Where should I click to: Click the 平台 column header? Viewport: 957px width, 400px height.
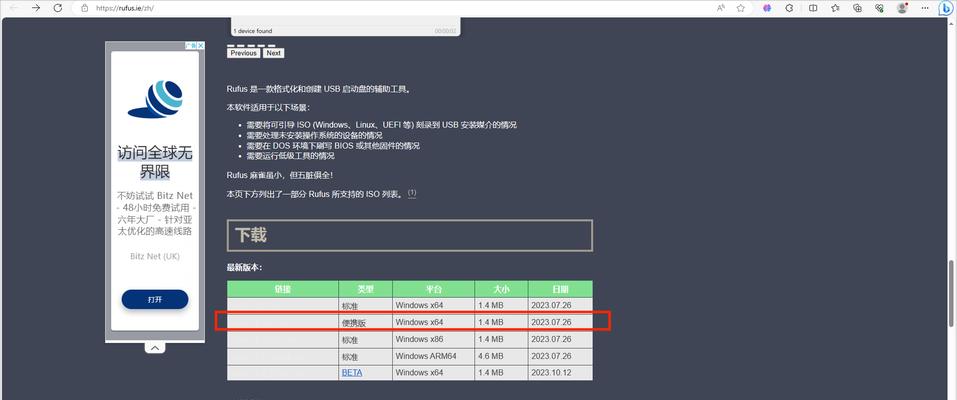coord(434,289)
